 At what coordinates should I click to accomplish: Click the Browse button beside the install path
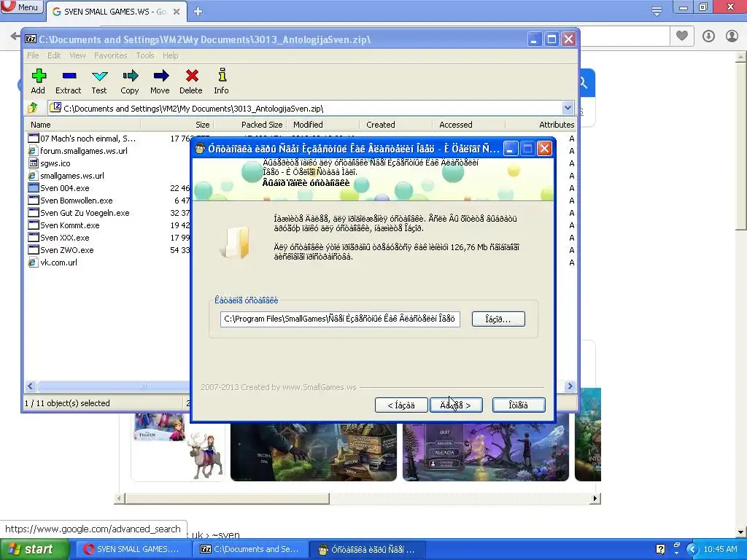(498, 319)
